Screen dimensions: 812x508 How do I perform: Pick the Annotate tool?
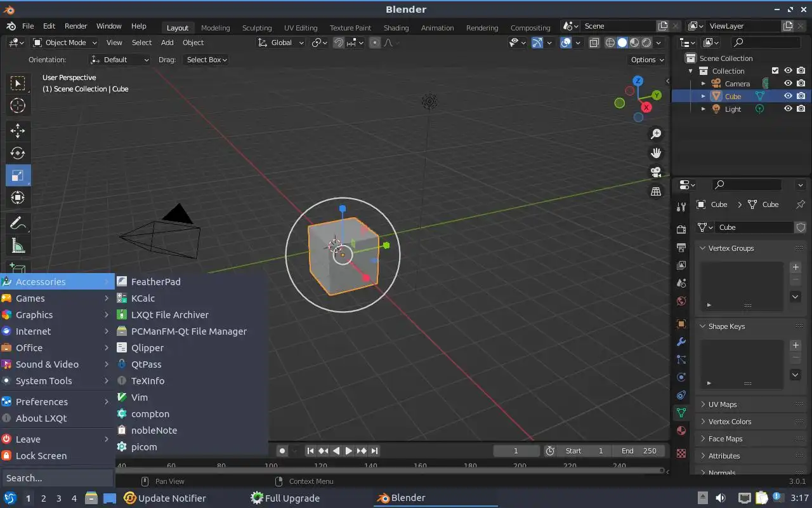pos(18,224)
